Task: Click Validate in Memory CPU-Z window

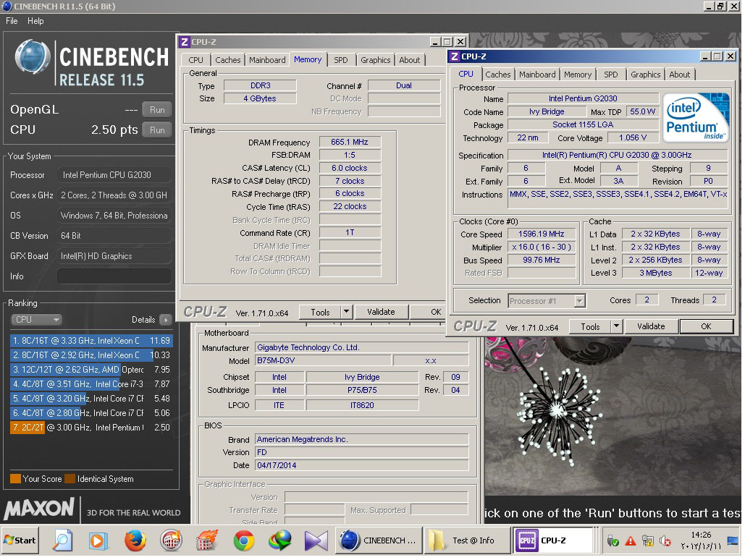Action: [x=381, y=312]
